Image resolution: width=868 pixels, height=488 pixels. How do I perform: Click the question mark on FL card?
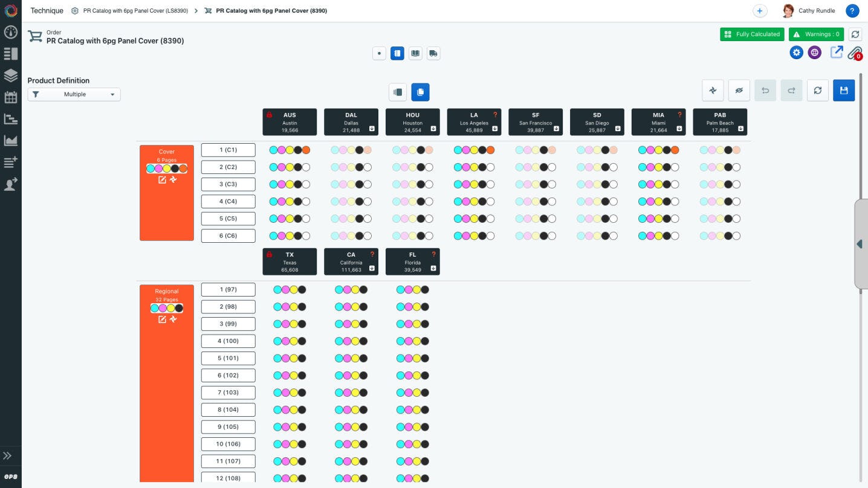(433, 254)
